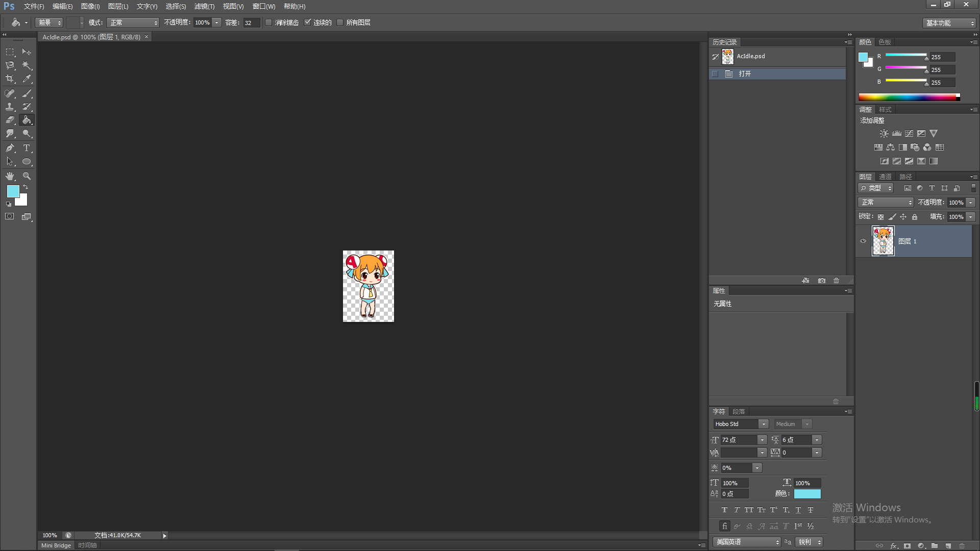Image resolution: width=980 pixels, height=551 pixels.
Task: Select the Zoom tool
Action: coord(27,176)
